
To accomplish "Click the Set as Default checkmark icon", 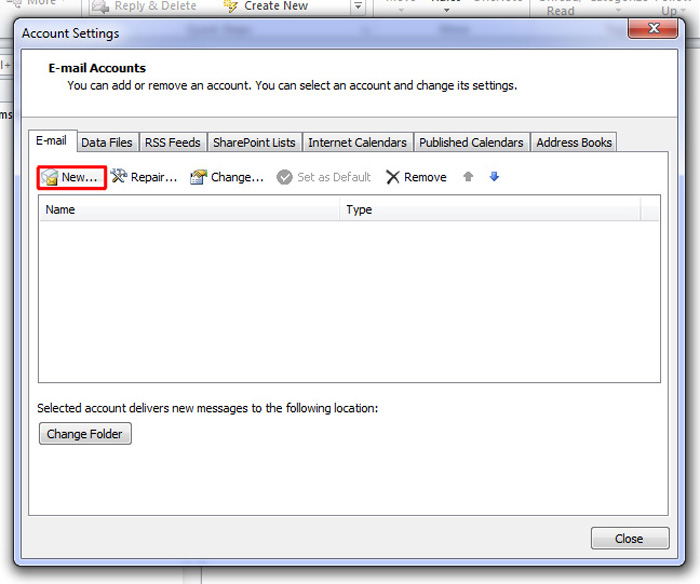I will tap(284, 177).
